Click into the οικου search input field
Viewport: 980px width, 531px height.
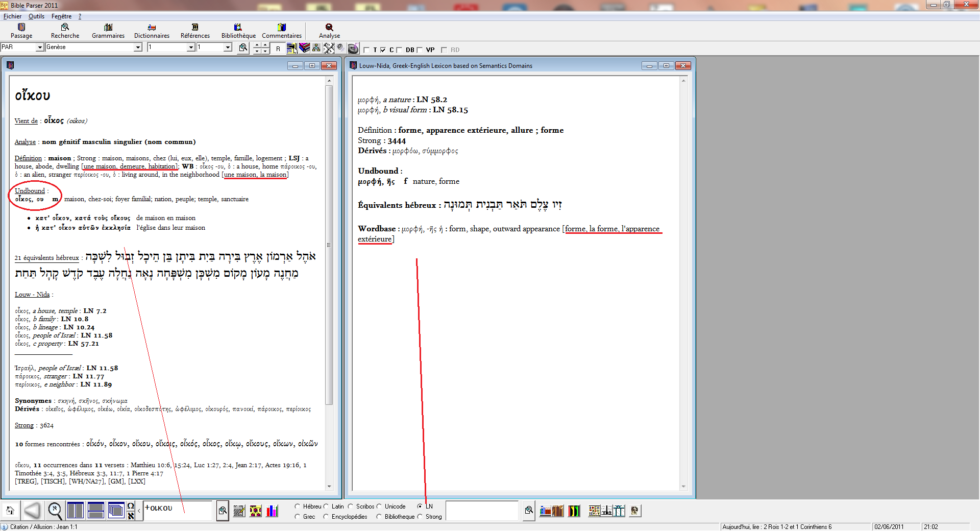point(178,511)
